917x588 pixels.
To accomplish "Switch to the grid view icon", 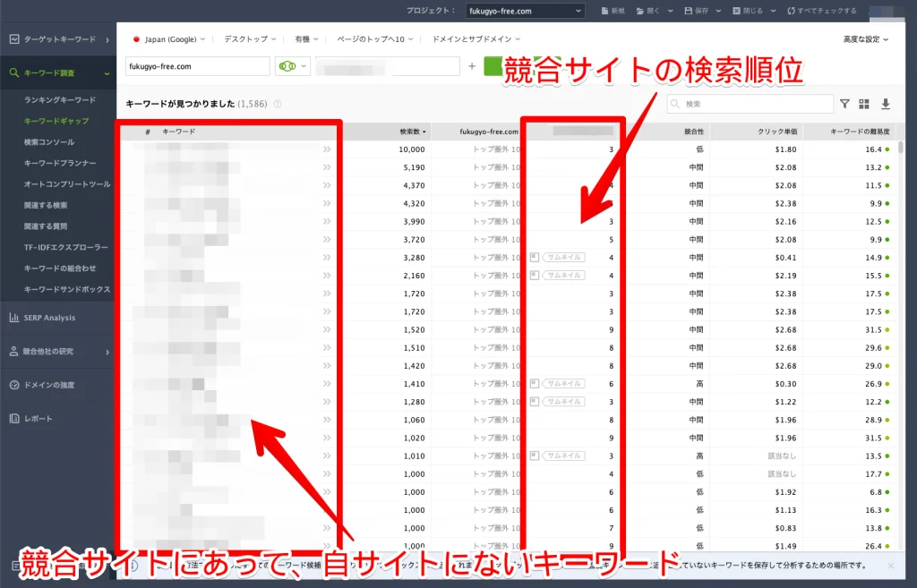I will (x=864, y=104).
